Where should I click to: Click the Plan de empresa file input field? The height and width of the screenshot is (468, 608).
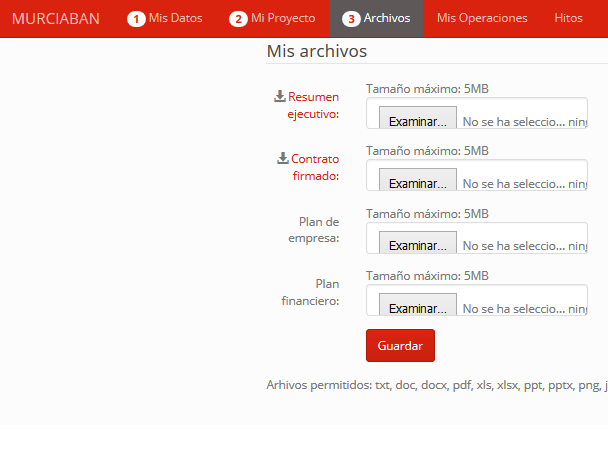click(477, 238)
